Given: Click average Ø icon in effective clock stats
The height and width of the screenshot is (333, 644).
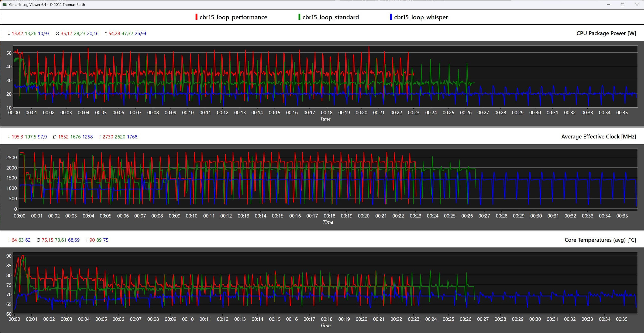Looking at the screenshot, I should click(55, 137).
